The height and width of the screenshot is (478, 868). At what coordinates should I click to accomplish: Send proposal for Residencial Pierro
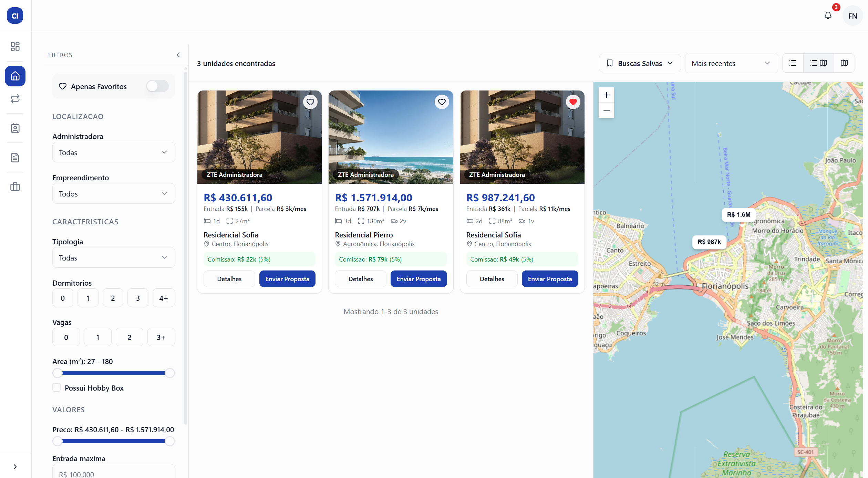click(418, 279)
